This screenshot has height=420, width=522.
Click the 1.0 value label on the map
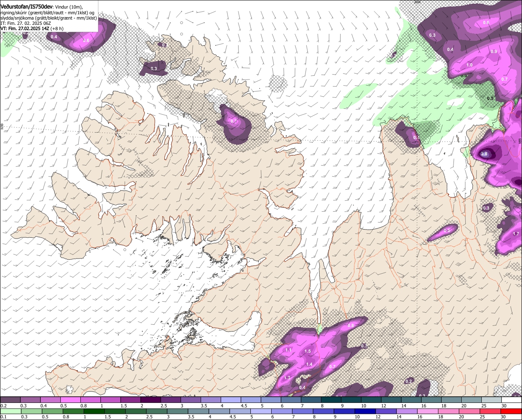tap(469, 65)
